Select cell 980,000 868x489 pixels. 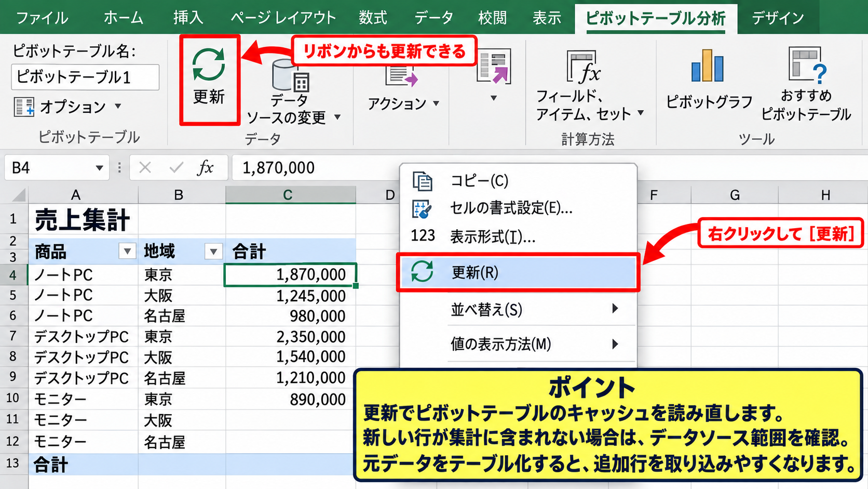tap(290, 316)
